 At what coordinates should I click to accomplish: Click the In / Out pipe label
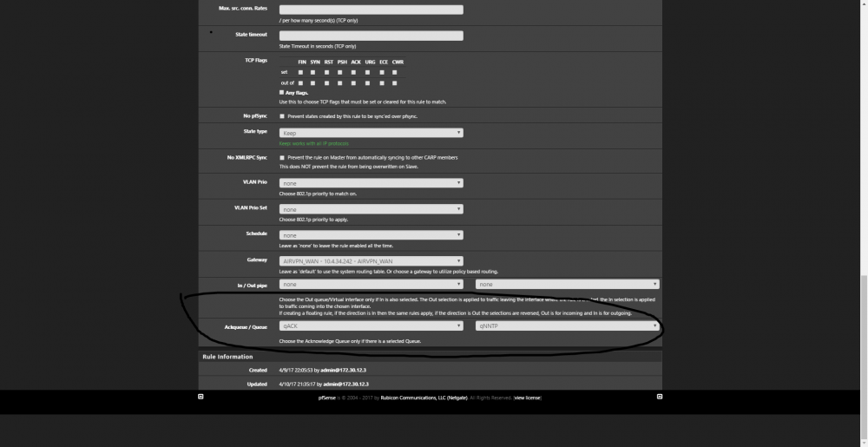253,286
